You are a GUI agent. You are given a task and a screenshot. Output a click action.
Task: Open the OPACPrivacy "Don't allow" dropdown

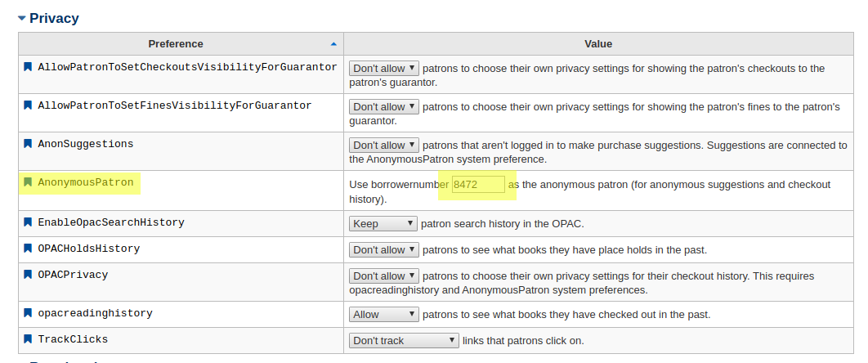tap(384, 276)
